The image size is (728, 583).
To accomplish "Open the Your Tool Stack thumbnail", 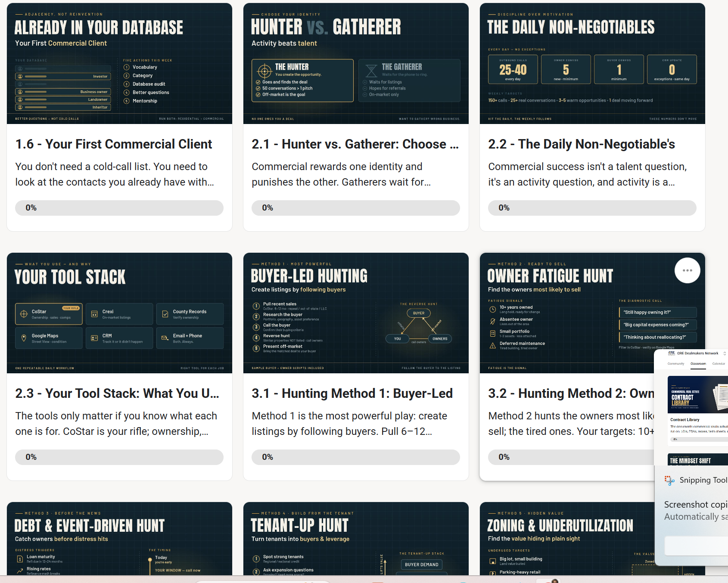I will click(119, 313).
